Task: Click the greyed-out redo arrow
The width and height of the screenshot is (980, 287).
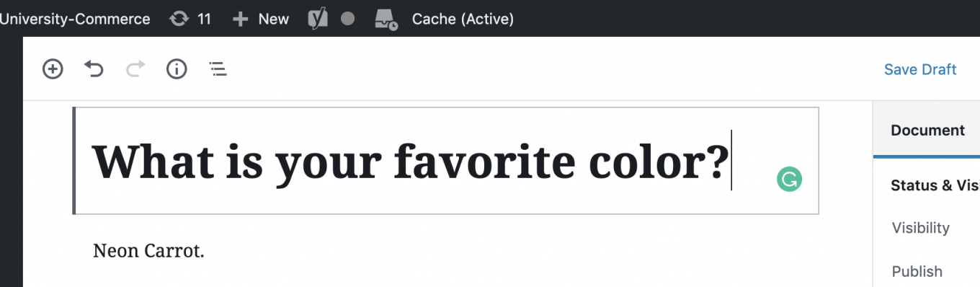Action: click(x=135, y=69)
